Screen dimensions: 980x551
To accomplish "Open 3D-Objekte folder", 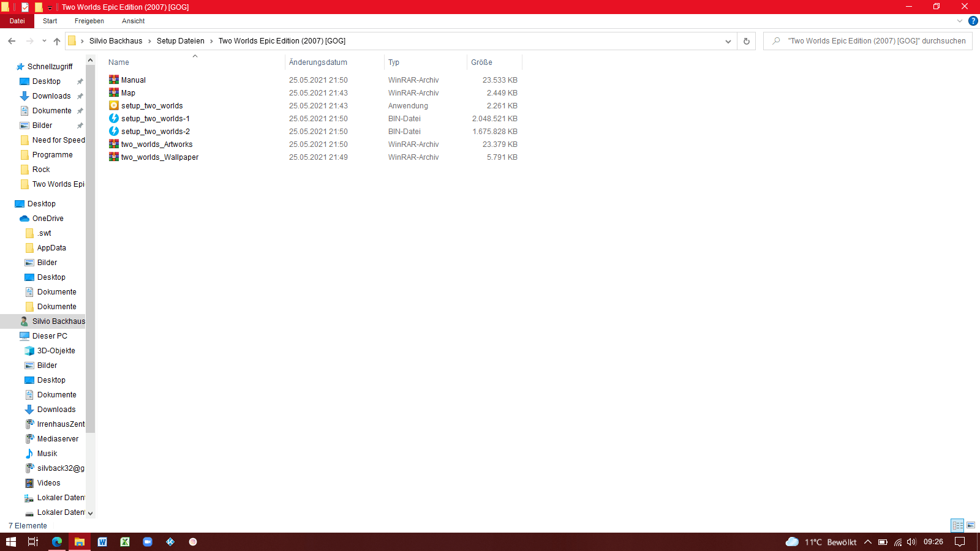I will pos(56,351).
